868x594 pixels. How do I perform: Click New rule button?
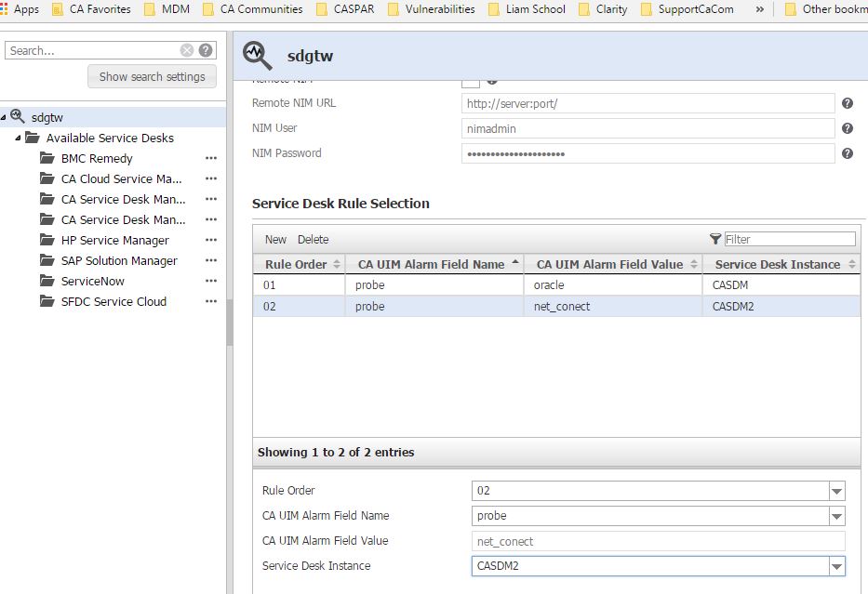pos(275,240)
